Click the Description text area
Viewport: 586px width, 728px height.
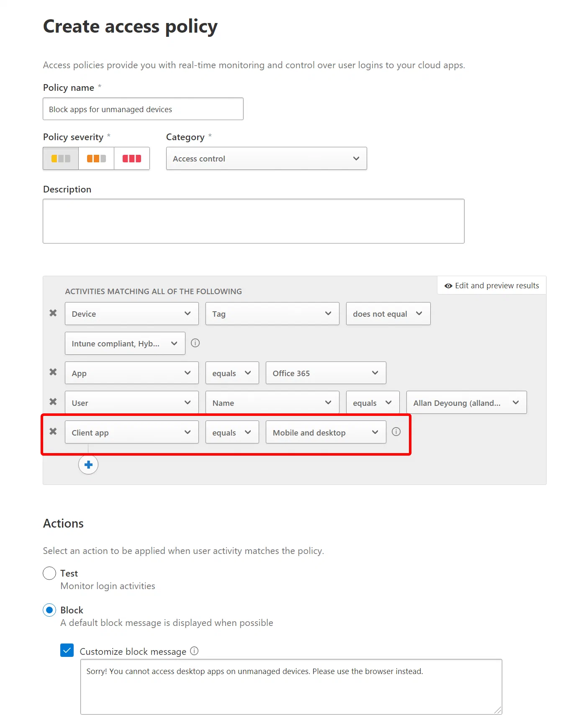(254, 221)
